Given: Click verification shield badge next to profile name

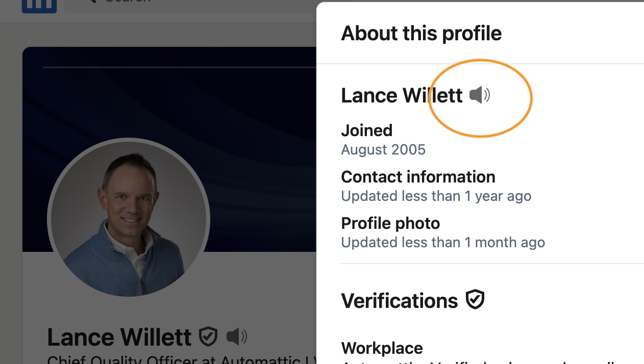Looking at the screenshot, I should pyautogui.click(x=208, y=336).
